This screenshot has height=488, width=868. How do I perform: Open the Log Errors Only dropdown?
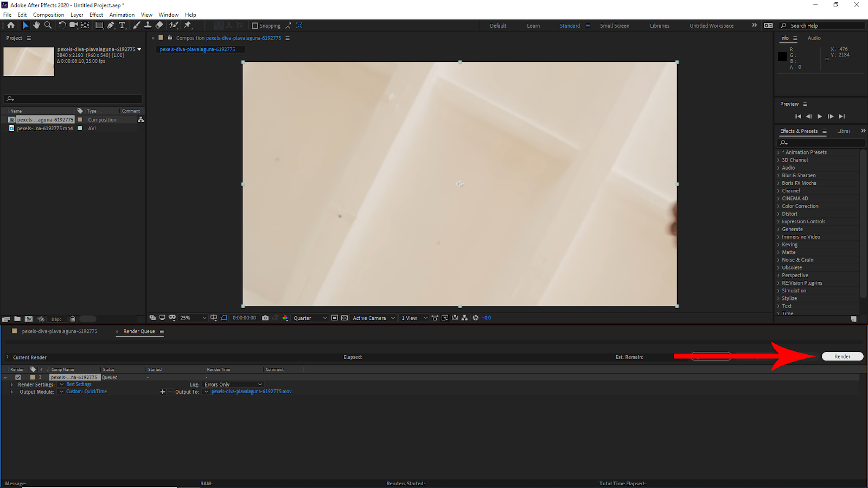(233, 384)
